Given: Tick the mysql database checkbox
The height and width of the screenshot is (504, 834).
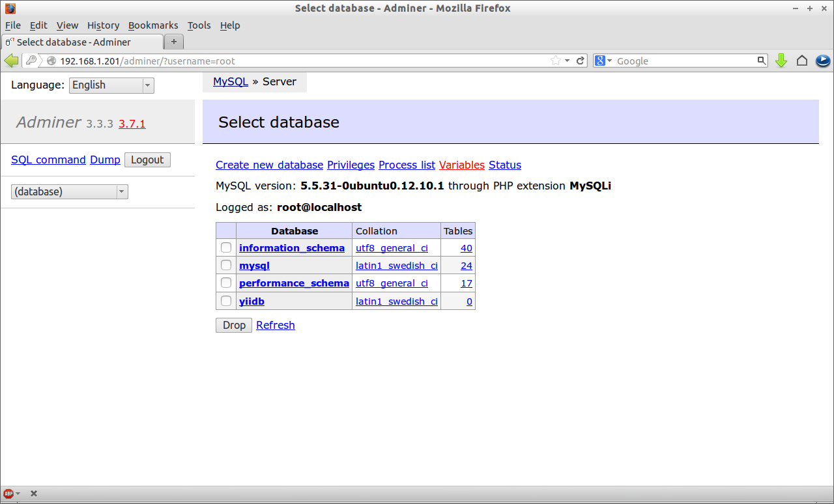Looking at the screenshot, I should 226,265.
